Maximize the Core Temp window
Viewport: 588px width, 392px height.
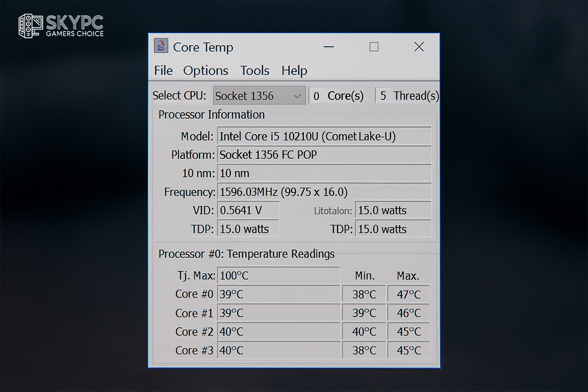coord(374,47)
